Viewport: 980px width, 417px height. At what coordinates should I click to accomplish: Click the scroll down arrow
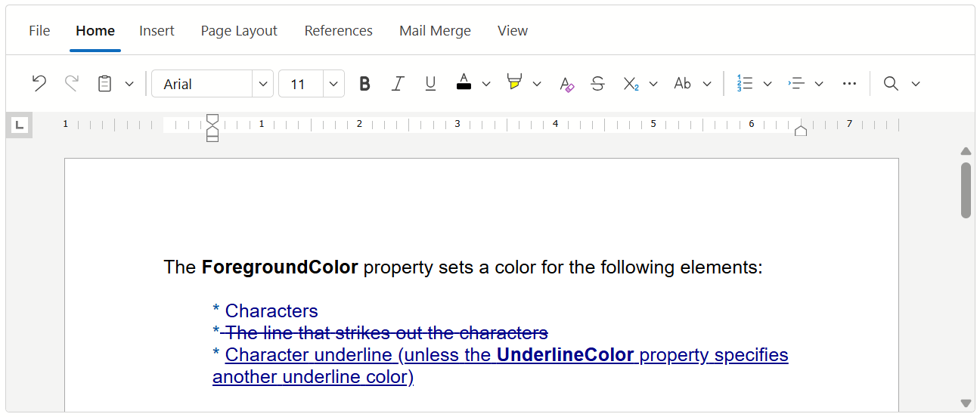[x=966, y=403]
